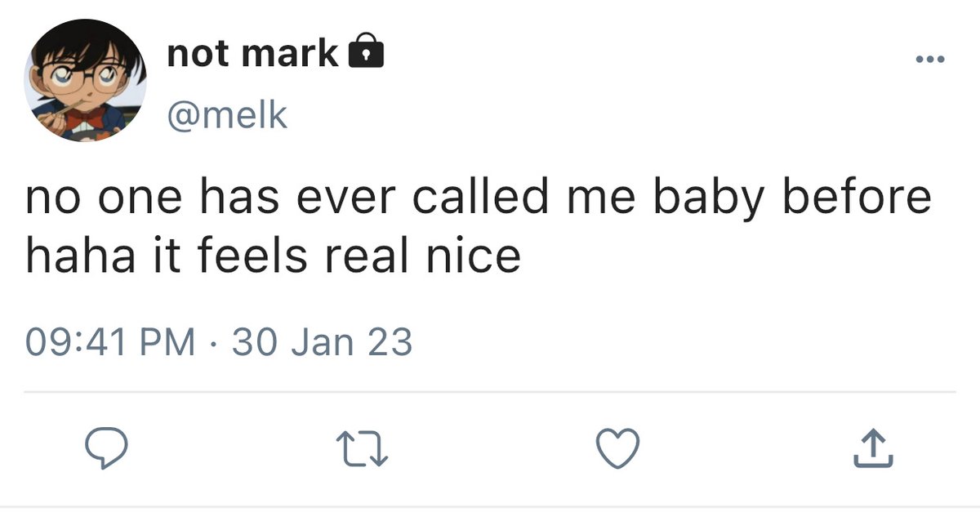Open the reply speech bubble icon
This screenshot has width=980, height=521.
[x=104, y=448]
